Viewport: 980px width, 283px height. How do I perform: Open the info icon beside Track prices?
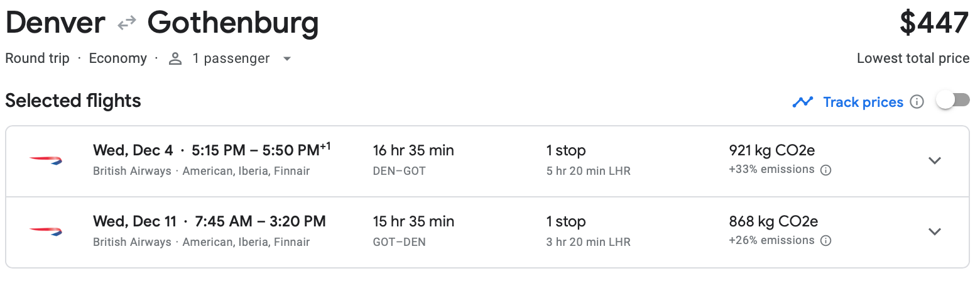pos(917,102)
